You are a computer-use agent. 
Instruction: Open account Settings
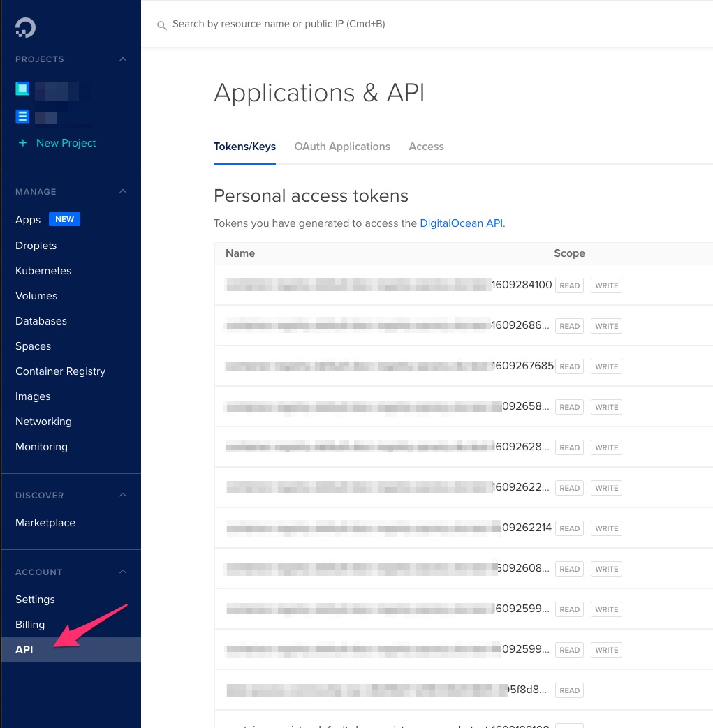[x=35, y=600]
